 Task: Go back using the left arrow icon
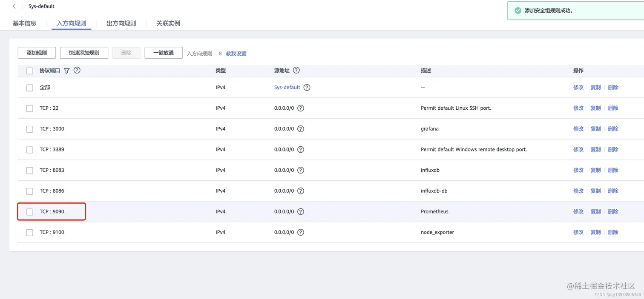tap(14, 6)
